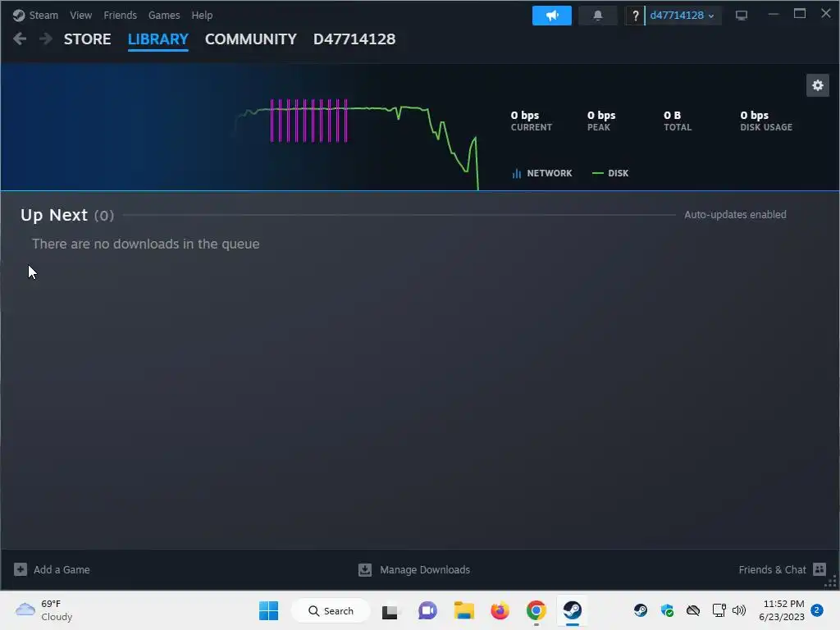The width and height of the screenshot is (840, 630).
Task: Open the weather widget 69°F Cloudy
Action: (44, 610)
